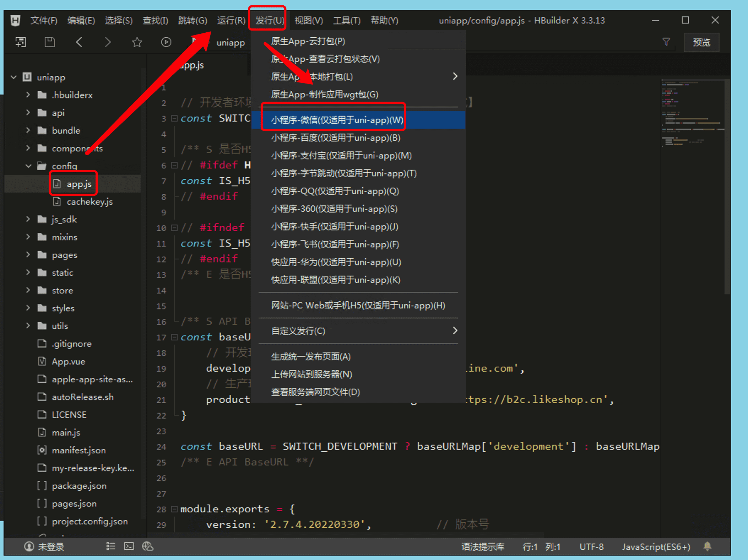Choose 小程序-微信(仅适用于uni-app)(W)
Screen dimensions: 748x560
point(358,120)
